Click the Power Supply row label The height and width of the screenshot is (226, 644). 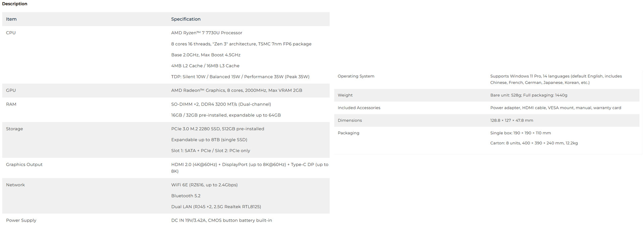pos(21,221)
